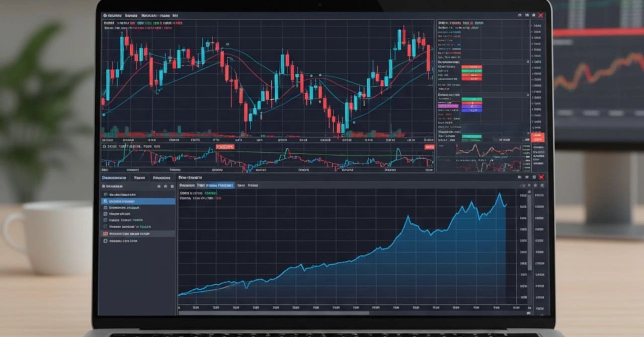The width and height of the screenshot is (644, 337).
Task: Click the lowest green bar in the right panel
Action: point(471,136)
